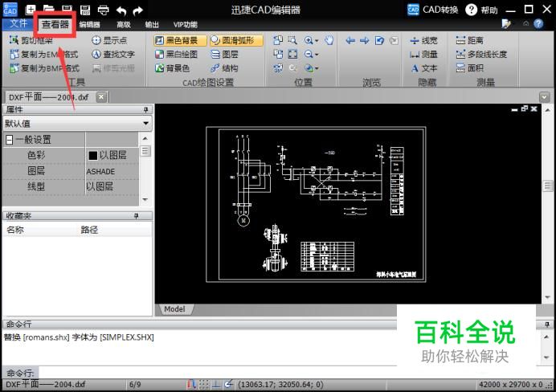Toggle snap icon in the status bar
The image size is (556, 392).
coord(191,384)
